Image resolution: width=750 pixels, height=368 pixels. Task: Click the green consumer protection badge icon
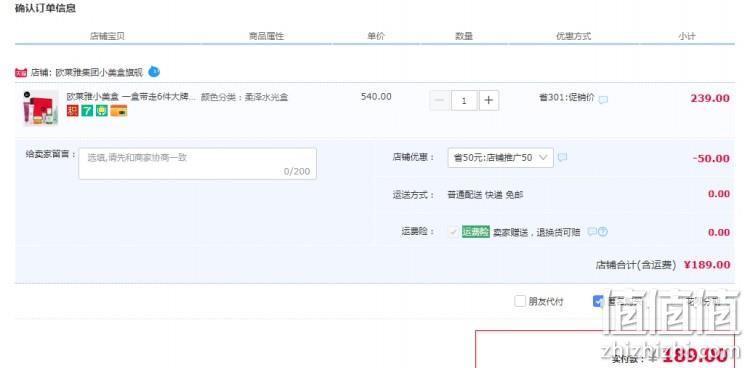(x=101, y=111)
